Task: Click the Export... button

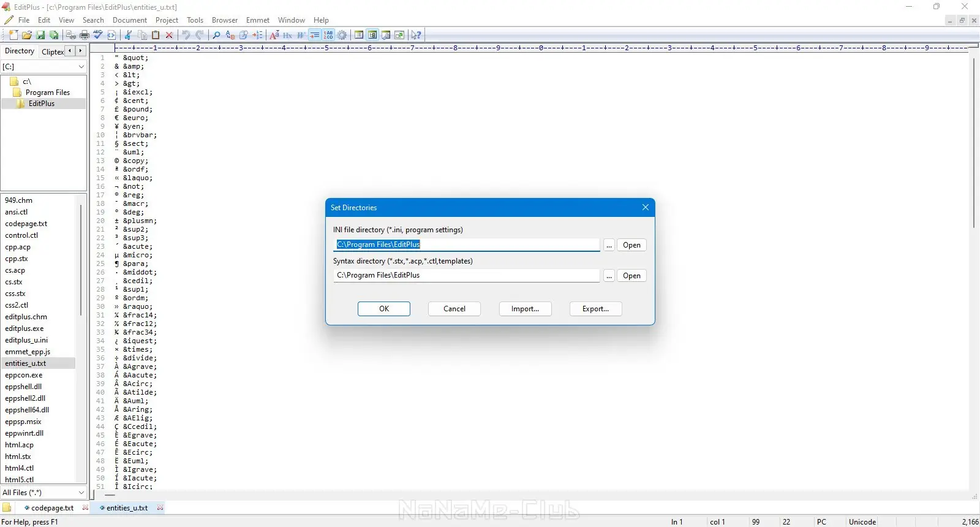Action: [595, 309]
